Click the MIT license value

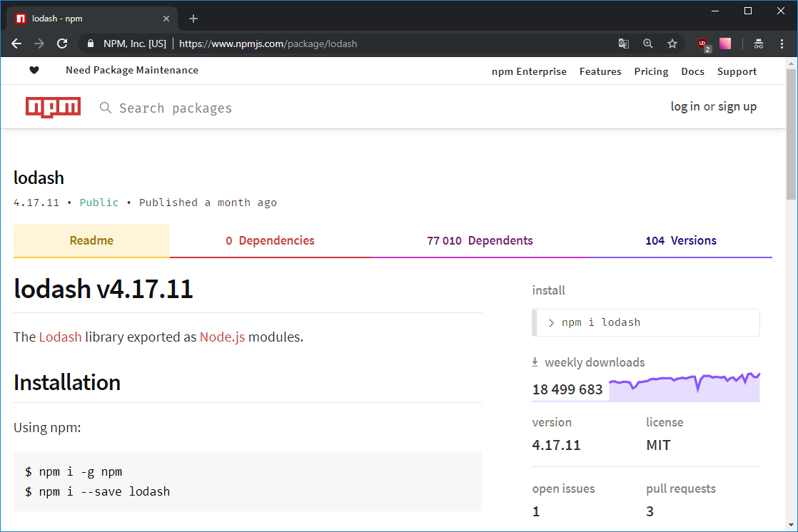(658, 445)
